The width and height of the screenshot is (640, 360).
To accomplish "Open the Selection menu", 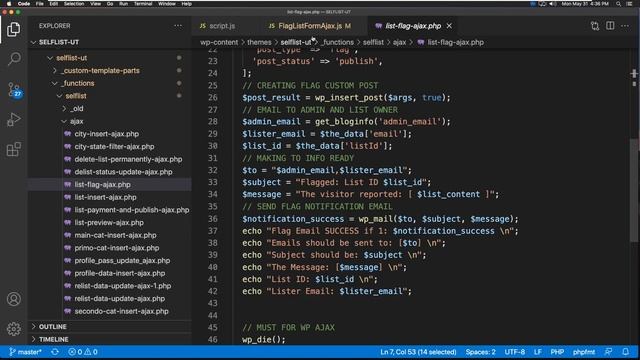I will click(74, 4).
